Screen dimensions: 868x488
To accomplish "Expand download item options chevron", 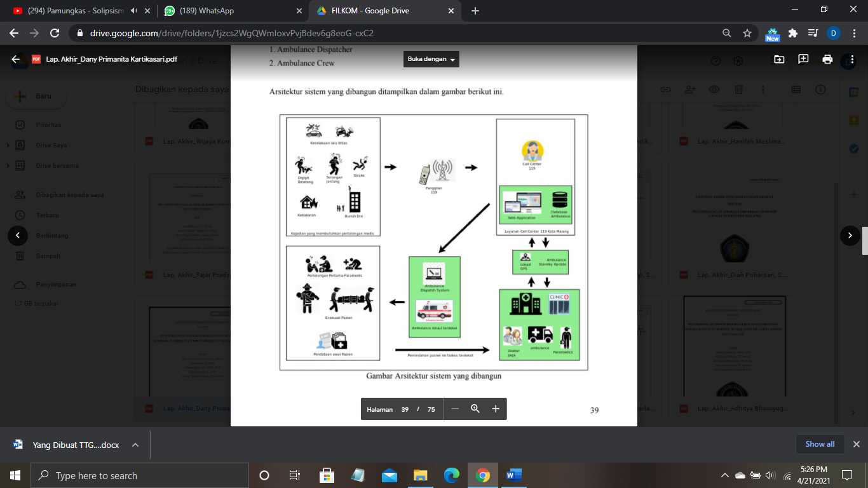I will 135,445.
